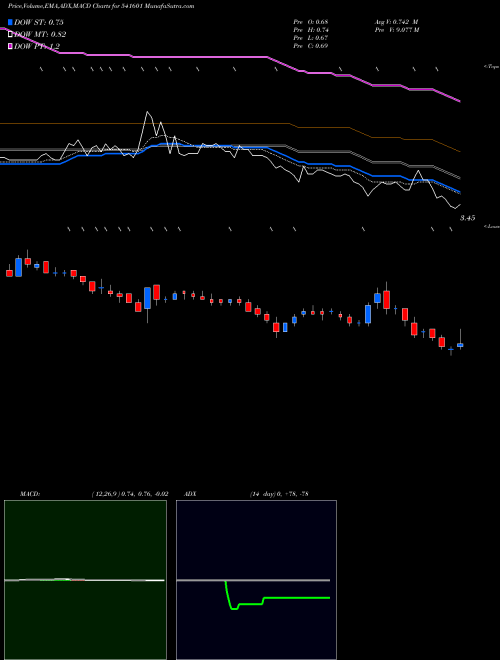The width and height of the screenshot is (500, 660).
Task: Click the 'Avg V: 0.742 M' volume text
Action: 396,22
